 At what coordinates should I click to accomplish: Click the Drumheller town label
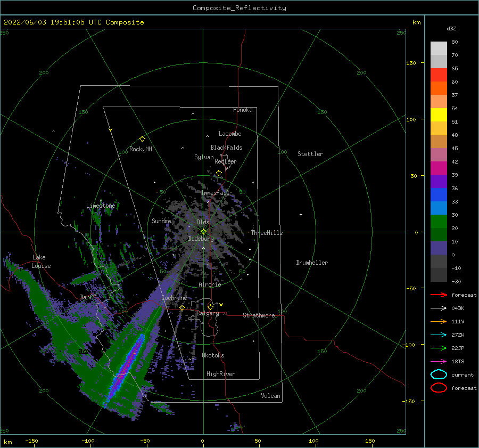click(x=312, y=263)
